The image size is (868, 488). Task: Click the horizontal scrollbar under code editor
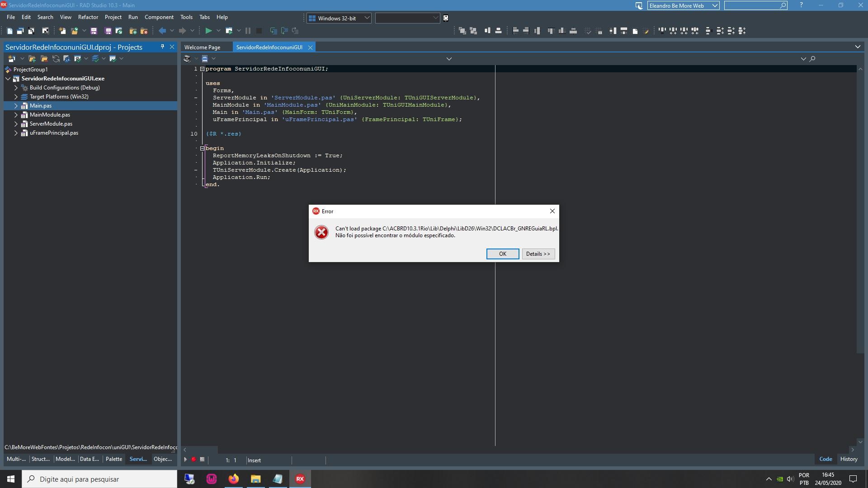tap(519, 450)
